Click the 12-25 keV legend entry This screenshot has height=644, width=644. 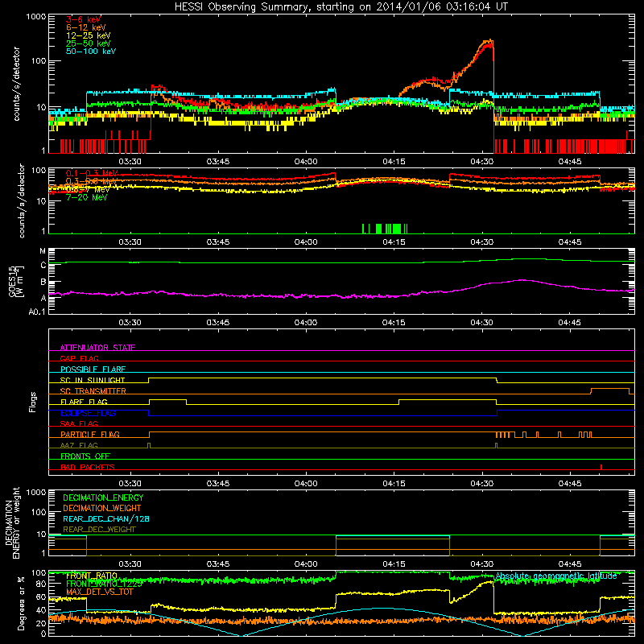pyautogui.click(x=89, y=35)
